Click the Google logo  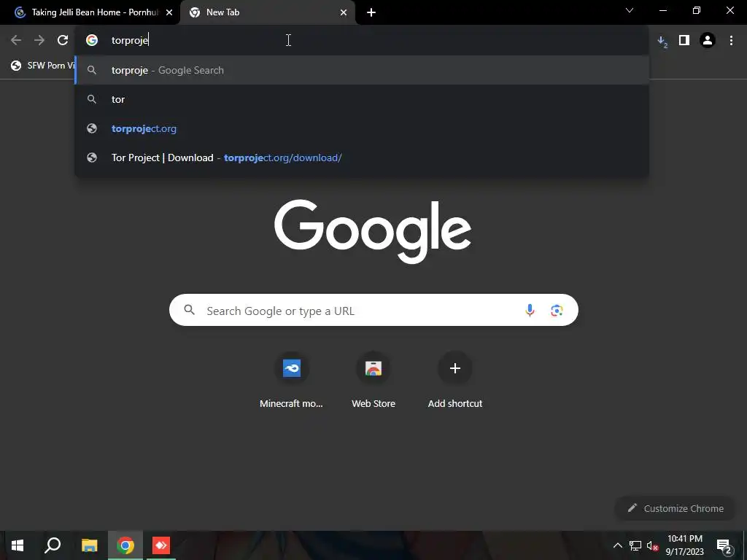click(373, 231)
